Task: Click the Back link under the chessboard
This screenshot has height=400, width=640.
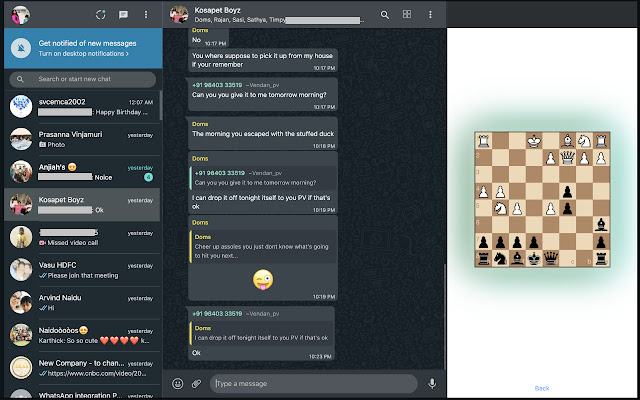Action: [542, 388]
